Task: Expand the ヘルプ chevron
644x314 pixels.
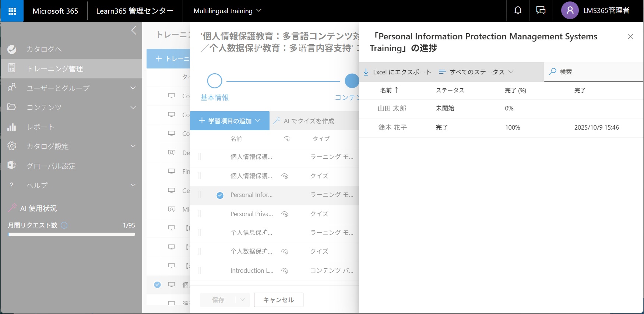Action: tap(133, 185)
